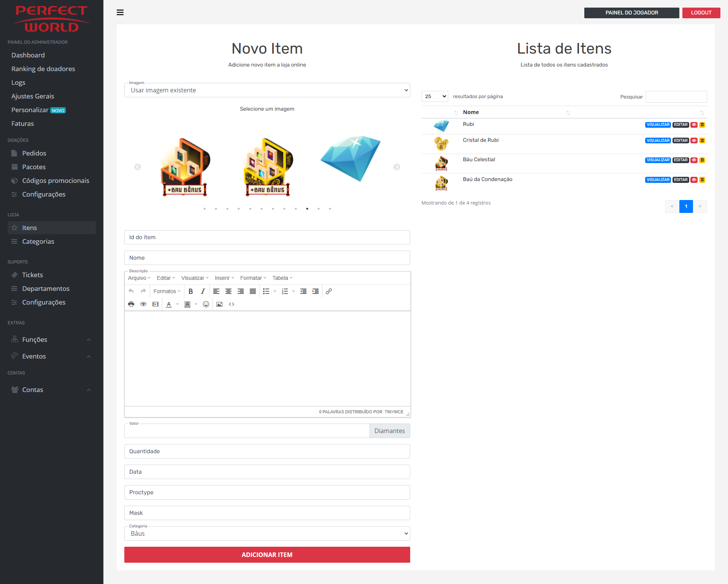Click the redo arrow in editor toolbar
The height and width of the screenshot is (584, 728).
(143, 291)
